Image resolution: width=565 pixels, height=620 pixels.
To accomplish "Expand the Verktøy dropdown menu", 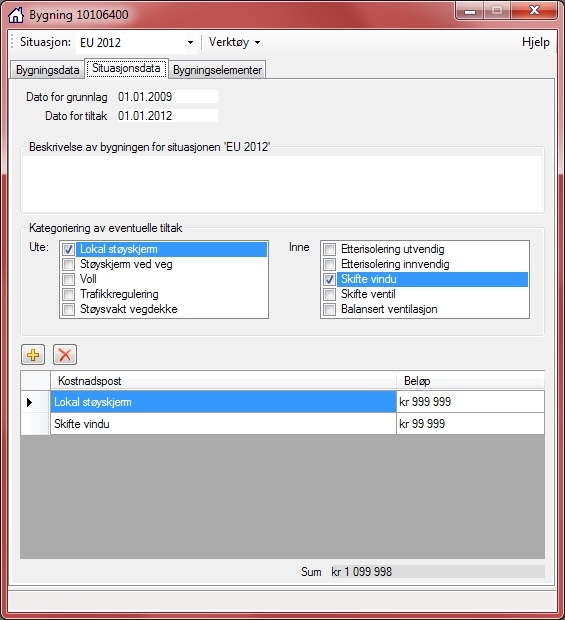I will (x=234, y=42).
